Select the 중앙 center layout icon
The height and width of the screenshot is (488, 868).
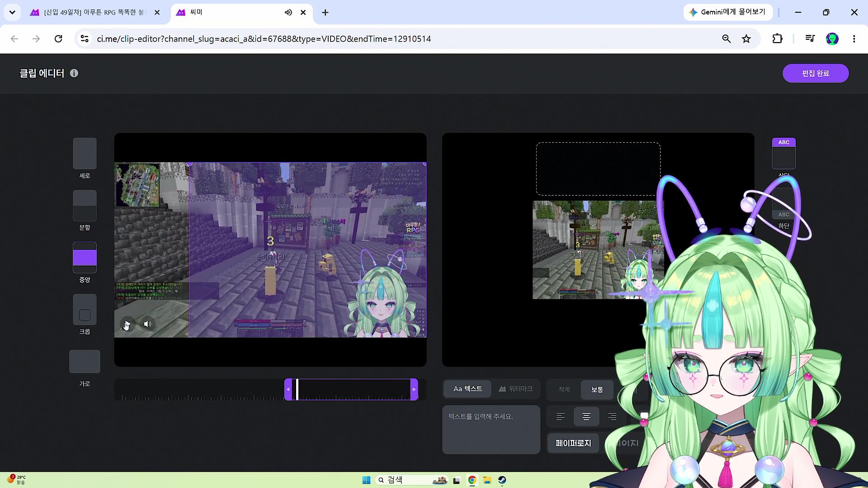85,258
